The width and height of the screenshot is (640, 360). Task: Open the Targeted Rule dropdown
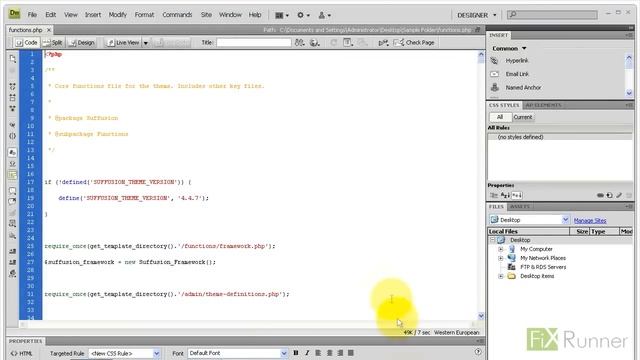click(x=124, y=353)
